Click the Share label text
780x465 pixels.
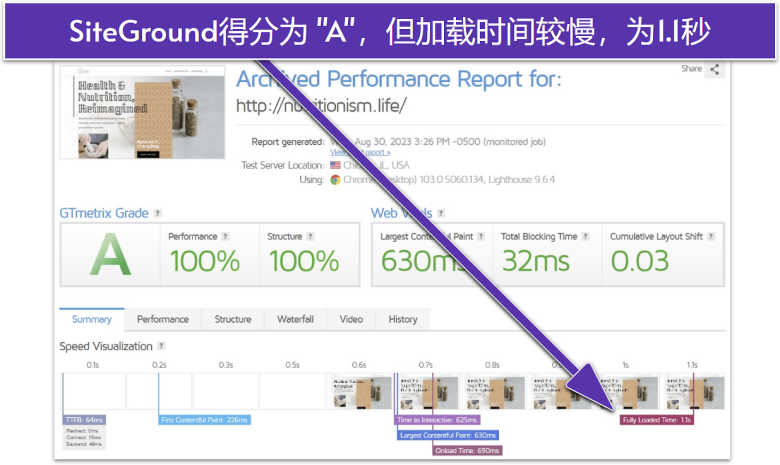click(691, 69)
